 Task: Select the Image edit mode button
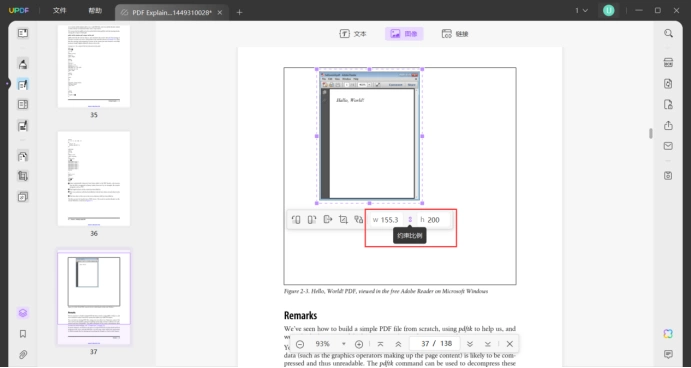404,34
